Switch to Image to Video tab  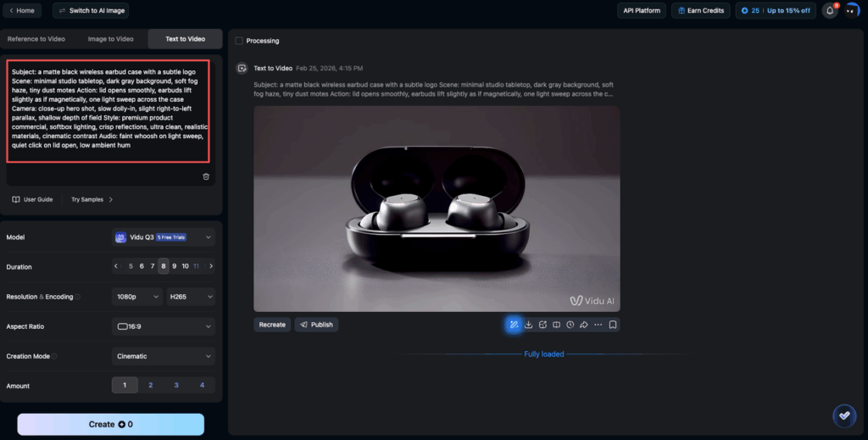point(111,39)
